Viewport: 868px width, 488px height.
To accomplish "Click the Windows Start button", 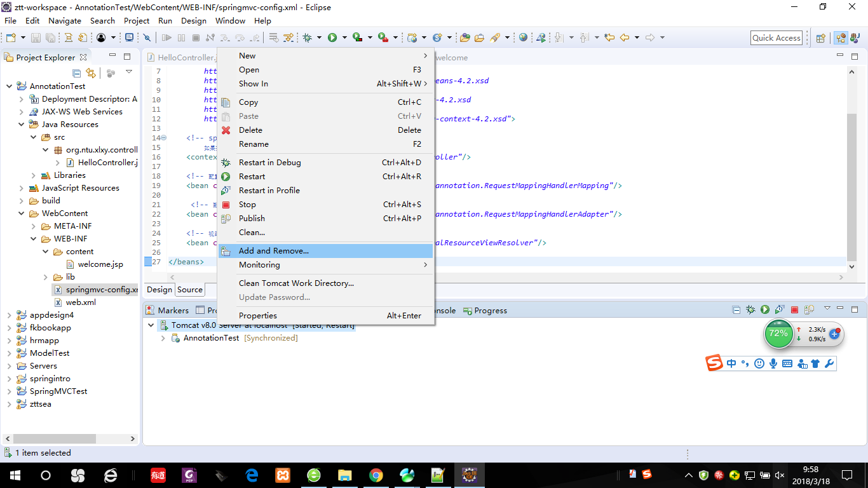I will (15, 475).
